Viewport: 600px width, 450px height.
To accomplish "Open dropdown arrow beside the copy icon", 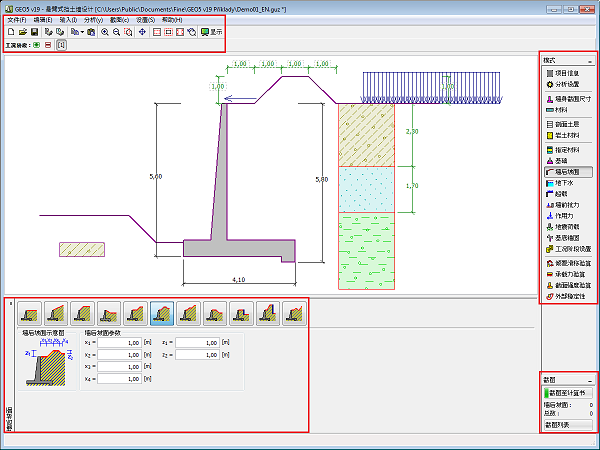I will (81, 32).
